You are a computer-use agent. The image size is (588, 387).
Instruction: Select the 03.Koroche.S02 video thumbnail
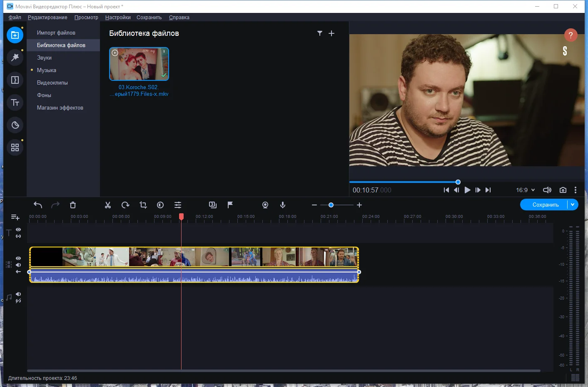click(139, 64)
